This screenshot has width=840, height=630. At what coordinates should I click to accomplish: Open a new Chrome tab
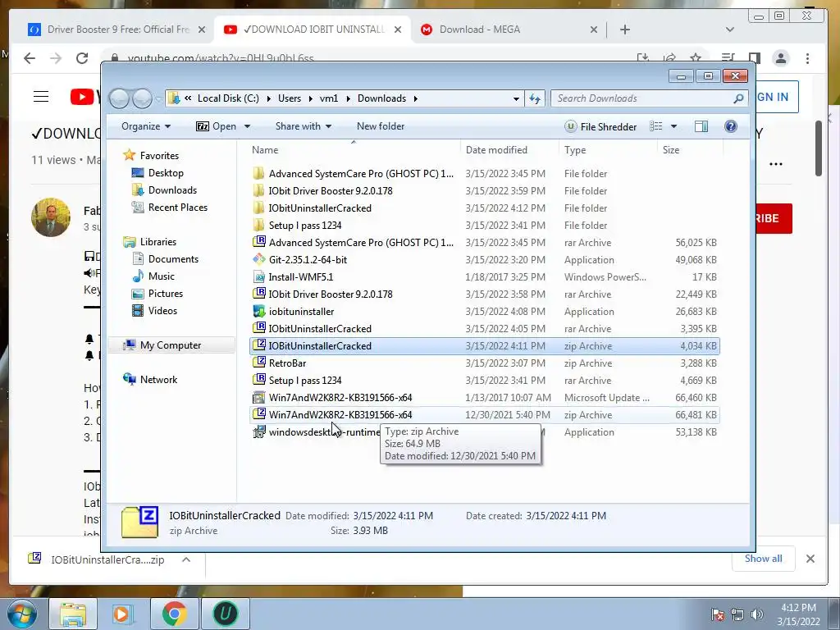coord(624,30)
